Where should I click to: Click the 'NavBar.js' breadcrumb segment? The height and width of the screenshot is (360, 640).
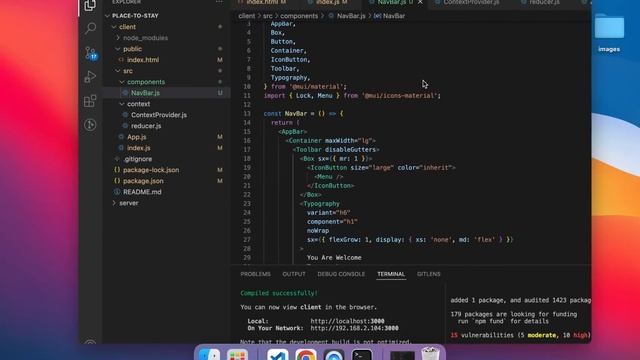351,16
